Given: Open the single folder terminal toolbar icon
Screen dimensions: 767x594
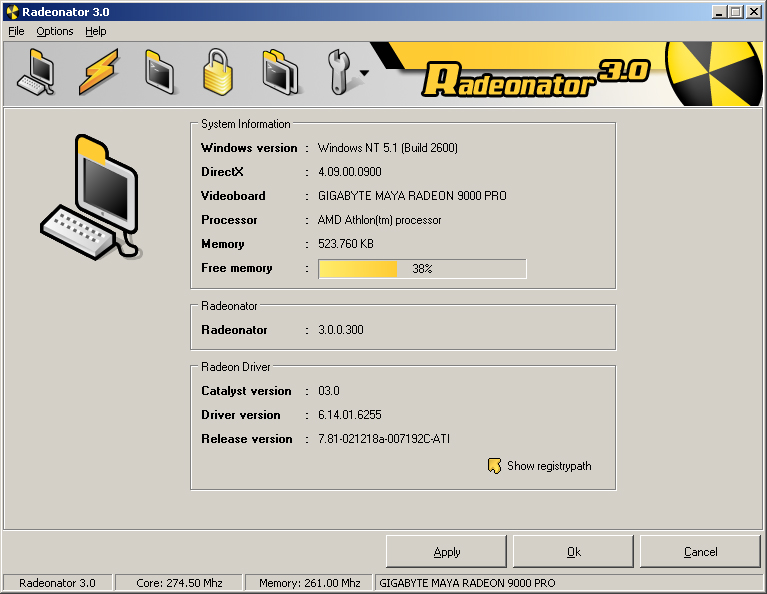Looking at the screenshot, I should point(159,72).
